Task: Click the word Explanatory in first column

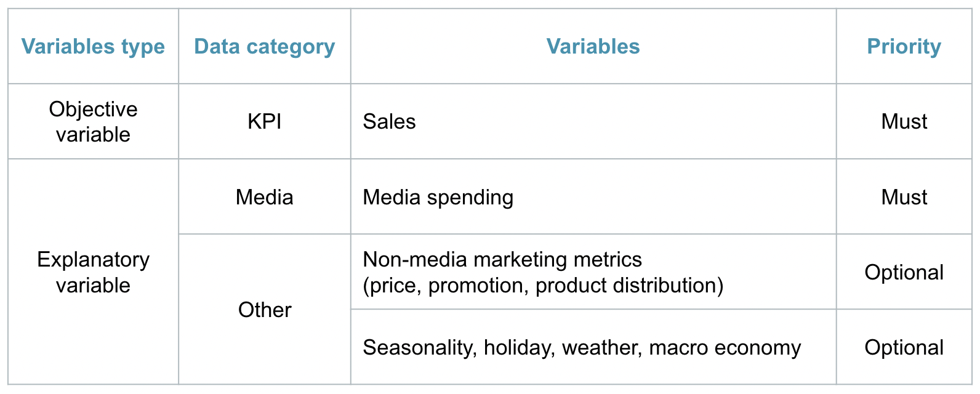Action: (93, 260)
